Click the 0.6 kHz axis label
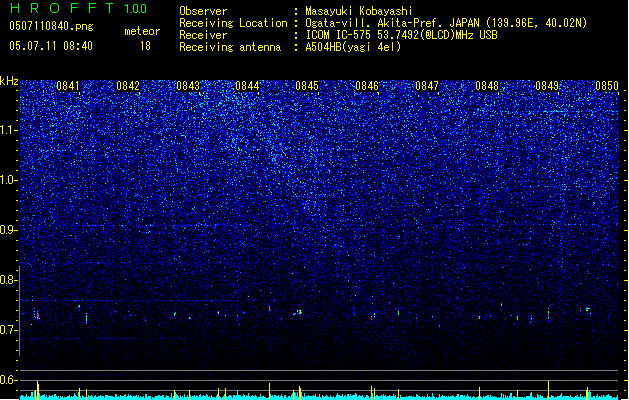 coord(9,380)
